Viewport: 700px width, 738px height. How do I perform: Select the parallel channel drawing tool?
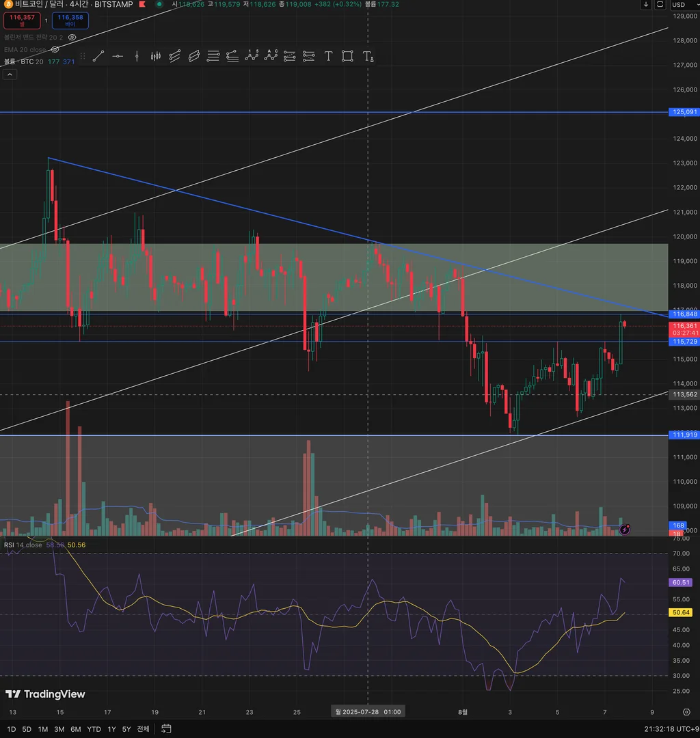coord(174,57)
